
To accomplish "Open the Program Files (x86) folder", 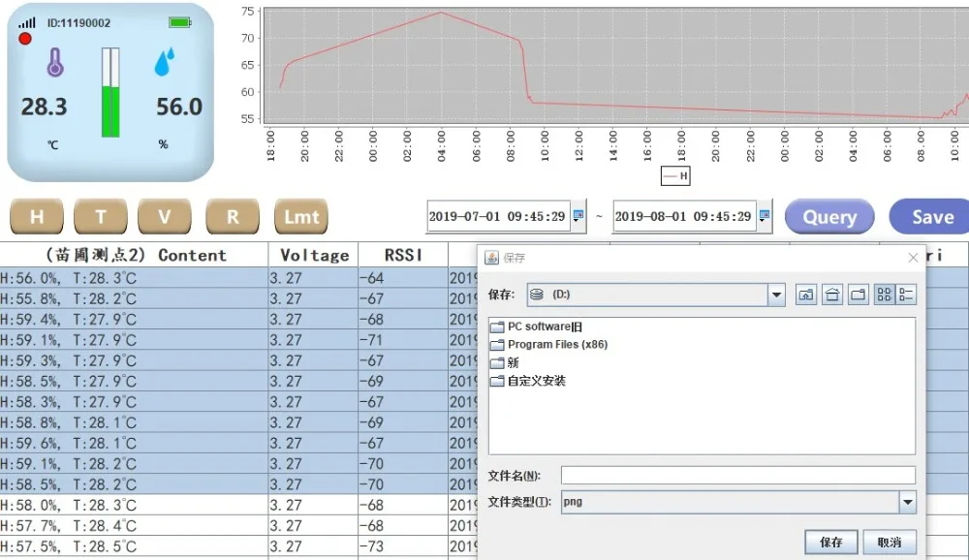I will tap(548, 344).
